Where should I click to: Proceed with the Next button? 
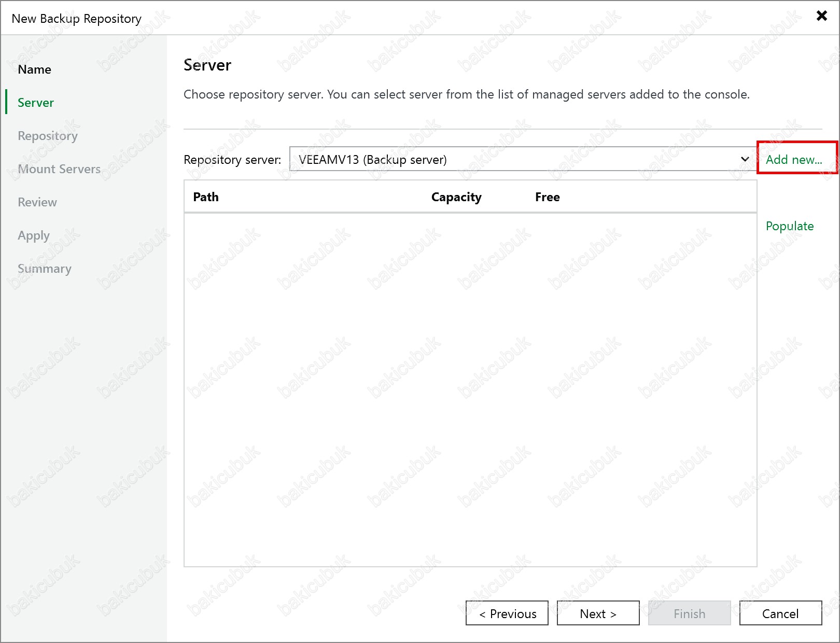pyautogui.click(x=598, y=613)
